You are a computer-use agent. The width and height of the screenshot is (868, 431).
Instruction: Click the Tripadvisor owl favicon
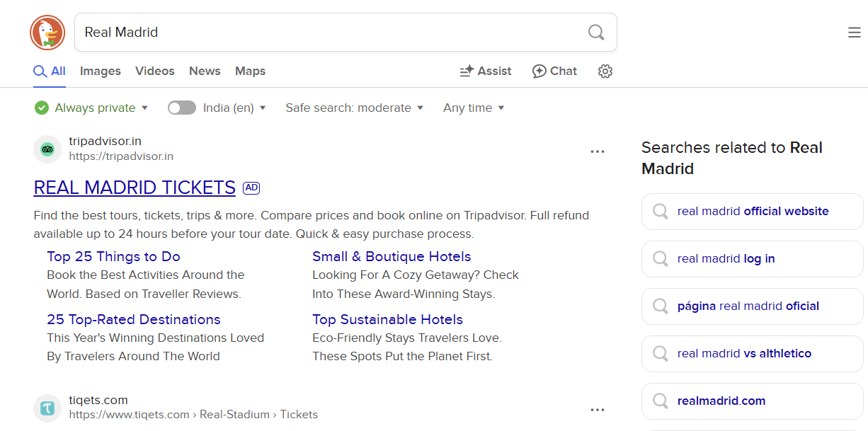(47, 149)
